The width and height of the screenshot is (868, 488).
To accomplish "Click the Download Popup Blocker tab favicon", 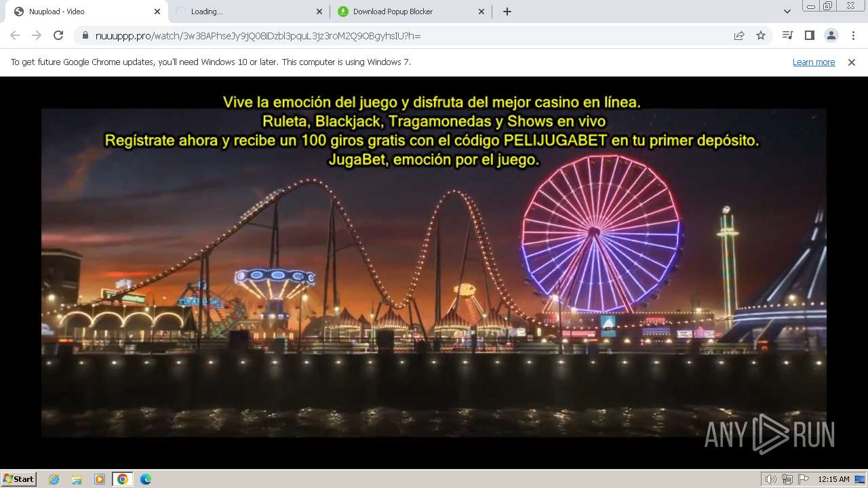I will click(343, 12).
